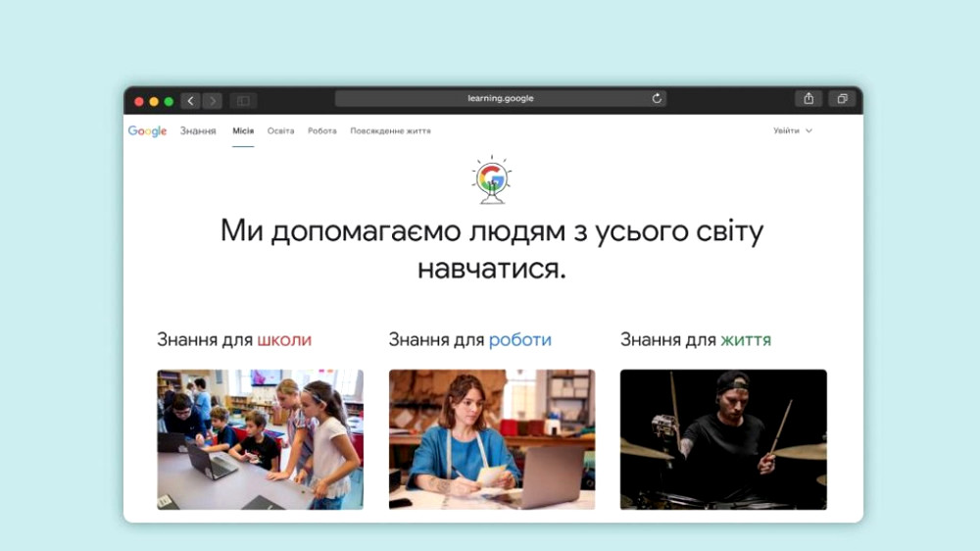Show all tabs with the tab overview icon
The height and width of the screenshot is (551, 980).
(x=842, y=99)
